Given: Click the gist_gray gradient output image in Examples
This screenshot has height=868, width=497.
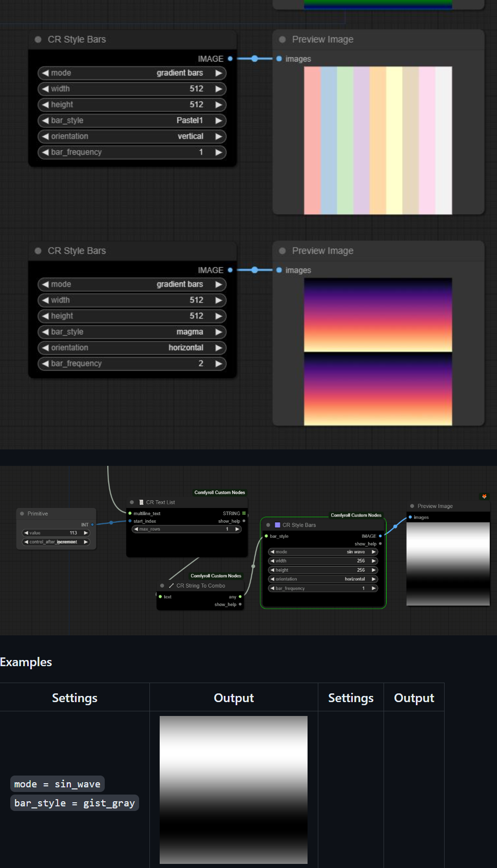Looking at the screenshot, I should tap(234, 789).
